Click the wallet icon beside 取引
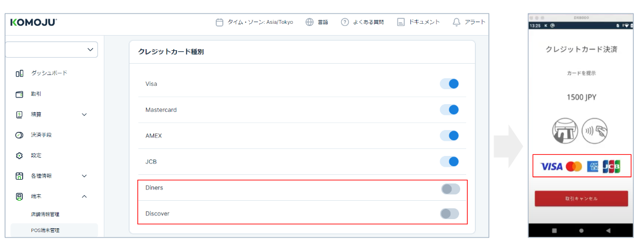The height and width of the screenshot is (245, 644). 19,94
